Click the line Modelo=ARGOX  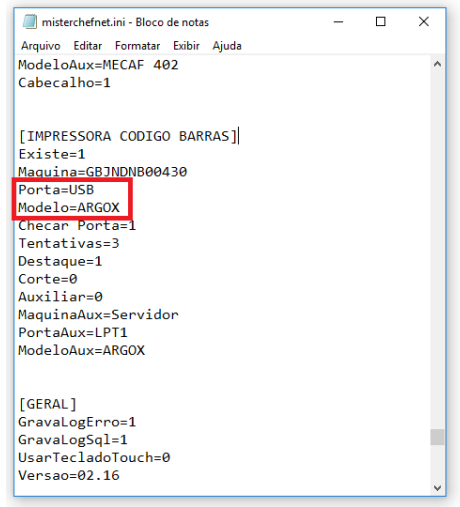point(69,208)
